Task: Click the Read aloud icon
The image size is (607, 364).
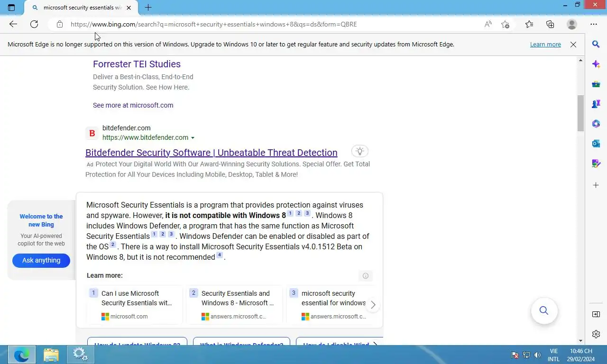Action: click(488, 24)
